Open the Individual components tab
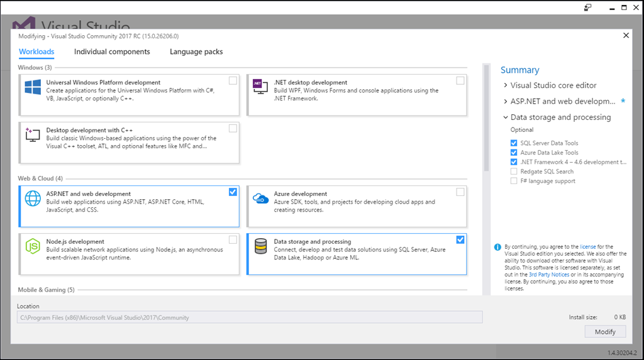644x360 pixels. click(x=112, y=52)
